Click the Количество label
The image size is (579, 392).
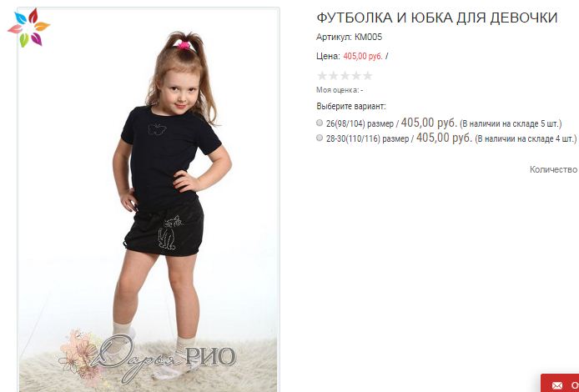coord(553,169)
